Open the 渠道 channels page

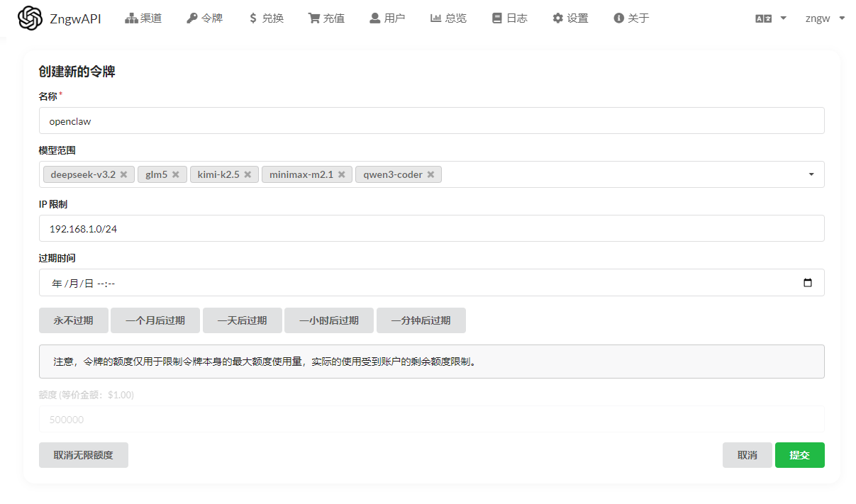143,18
